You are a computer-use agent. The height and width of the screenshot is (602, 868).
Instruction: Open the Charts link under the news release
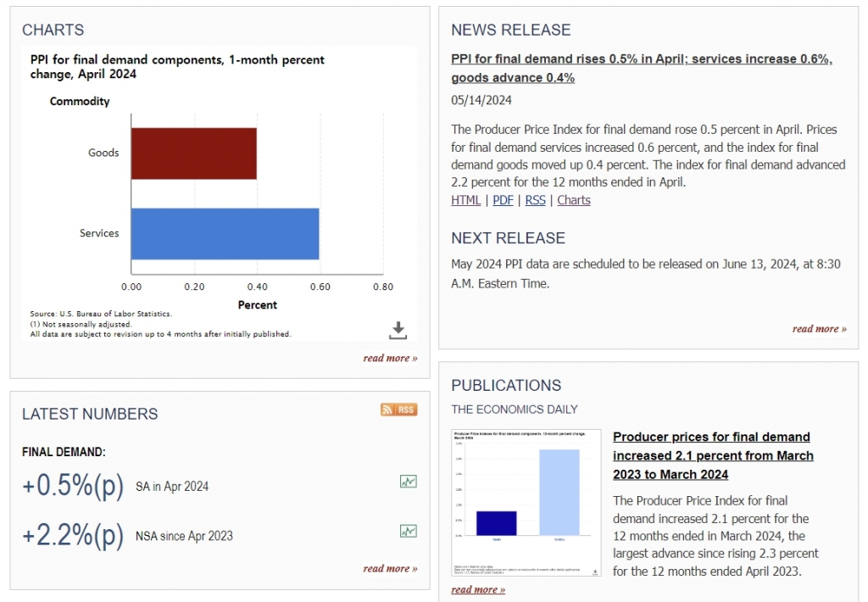[574, 200]
